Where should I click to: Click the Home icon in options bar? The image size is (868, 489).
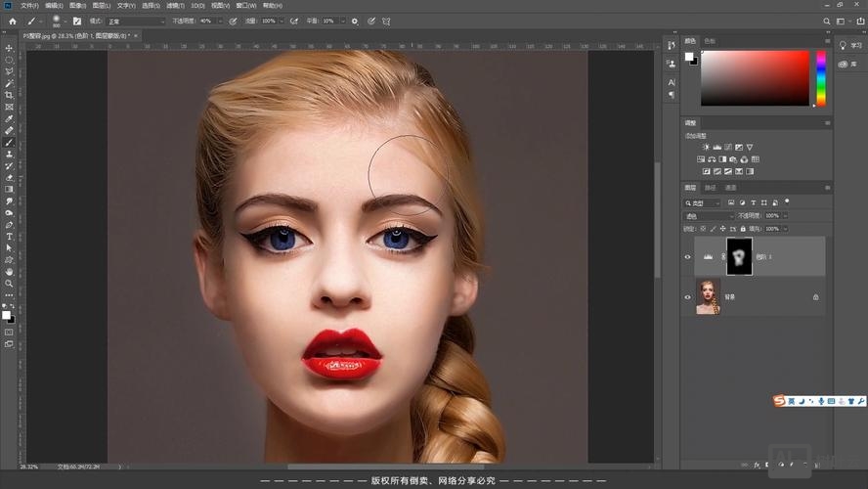click(13, 21)
